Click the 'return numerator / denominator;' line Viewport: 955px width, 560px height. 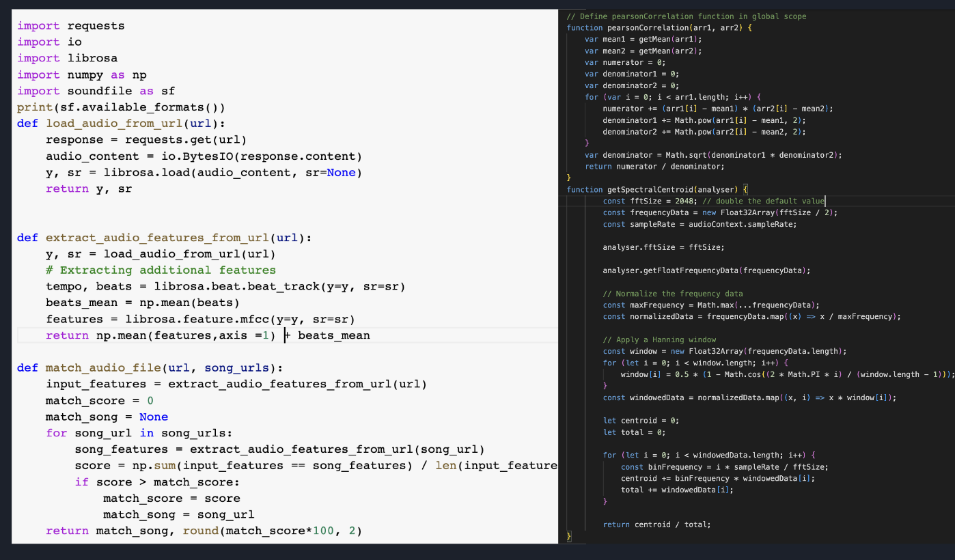[654, 167]
